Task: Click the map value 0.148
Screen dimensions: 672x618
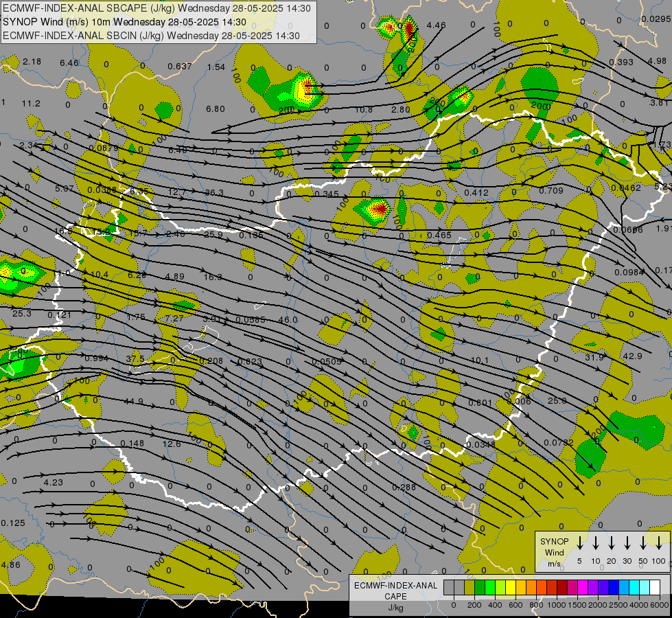Action: (x=132, y=443)
